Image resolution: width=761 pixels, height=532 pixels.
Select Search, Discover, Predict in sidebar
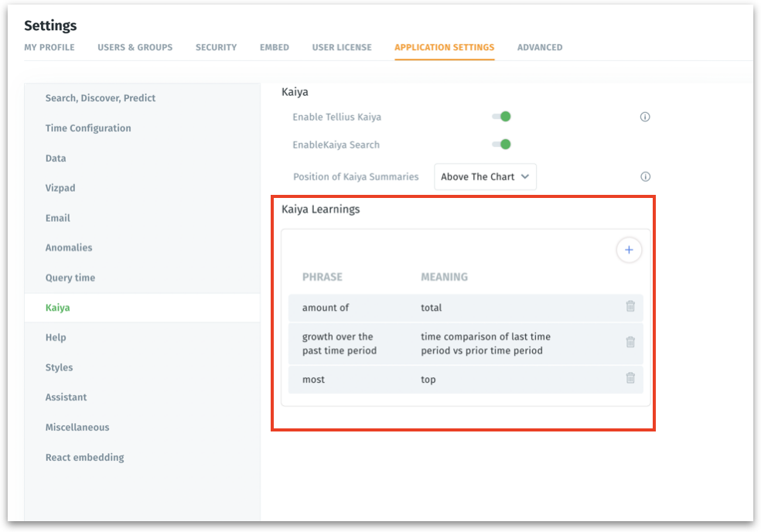(x=101, y=98)
